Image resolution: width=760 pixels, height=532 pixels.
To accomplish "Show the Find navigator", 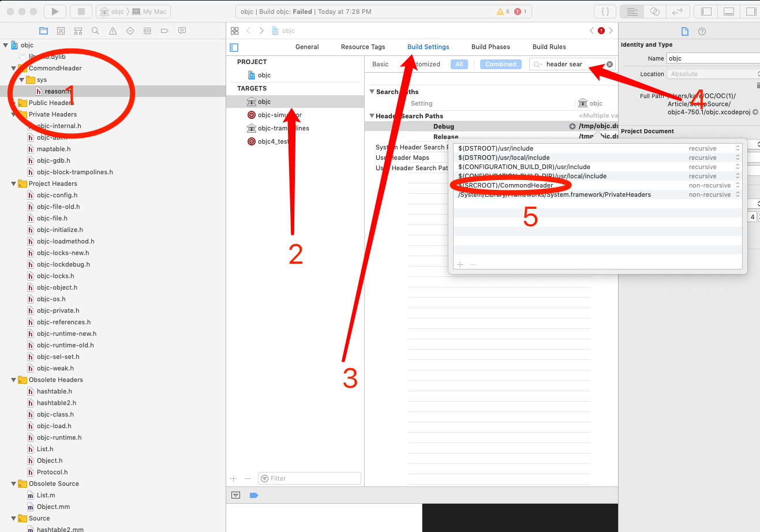I will 95,31.
